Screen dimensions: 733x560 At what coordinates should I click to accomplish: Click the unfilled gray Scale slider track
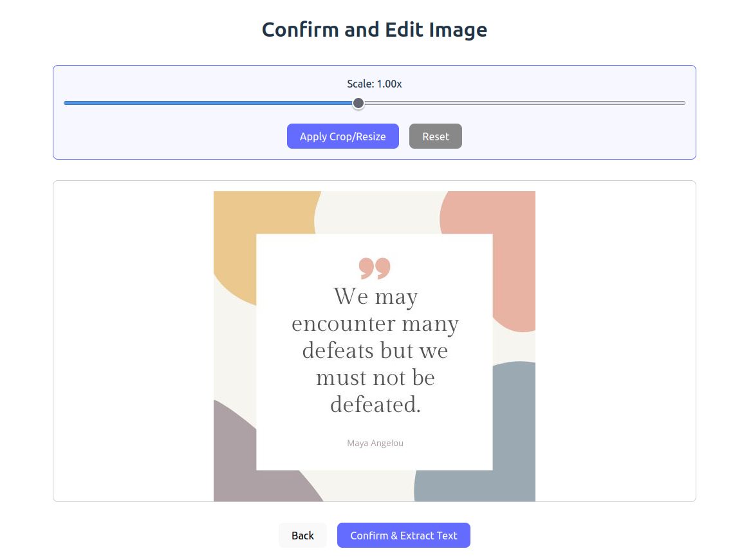click(x=521, y=103)
